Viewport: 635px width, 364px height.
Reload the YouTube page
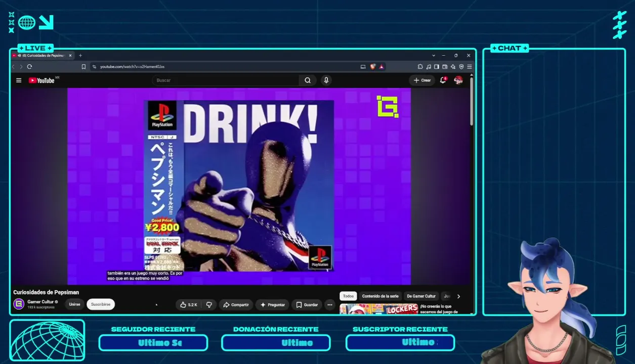(29, 67)
